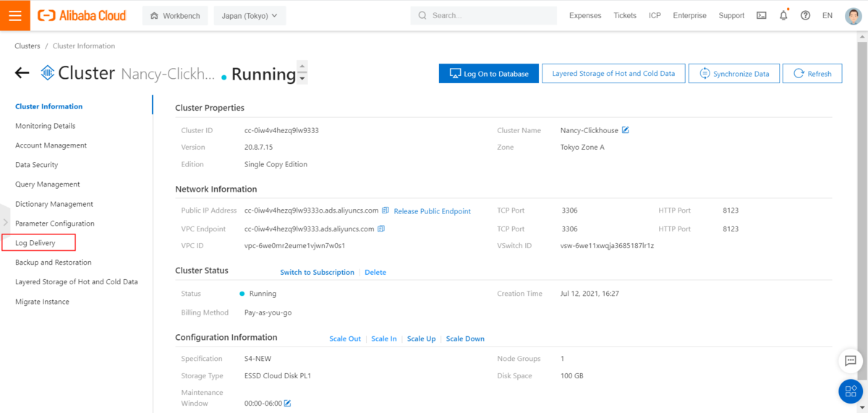Open Migrate Instance in sidebar
Viewport: 868px width, 413px height.
(x=43, y=302)
